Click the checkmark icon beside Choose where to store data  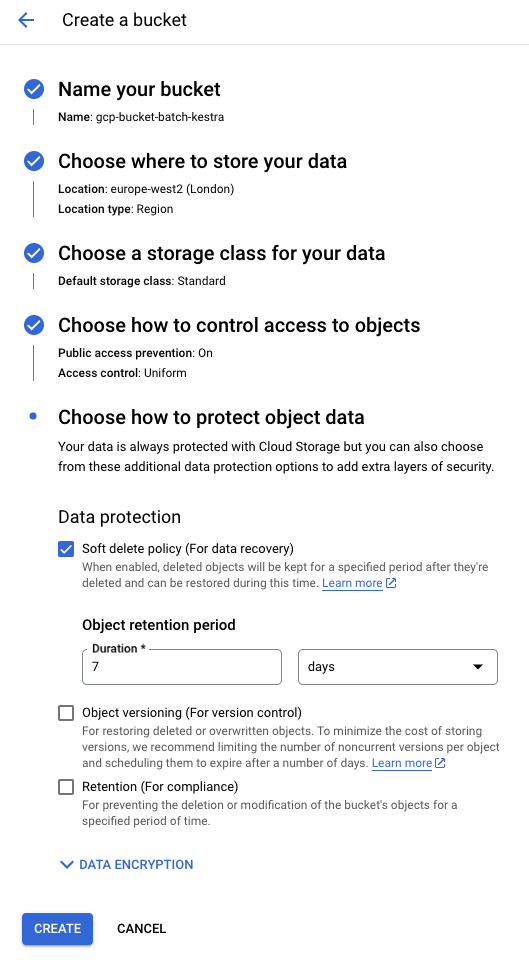point(34,161)
